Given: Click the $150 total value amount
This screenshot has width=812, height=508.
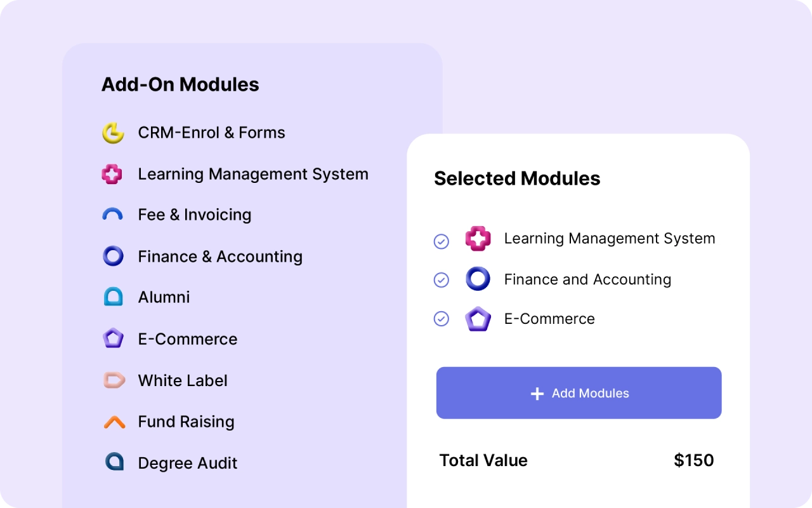Looking at the screenshot, I should 694,460.
